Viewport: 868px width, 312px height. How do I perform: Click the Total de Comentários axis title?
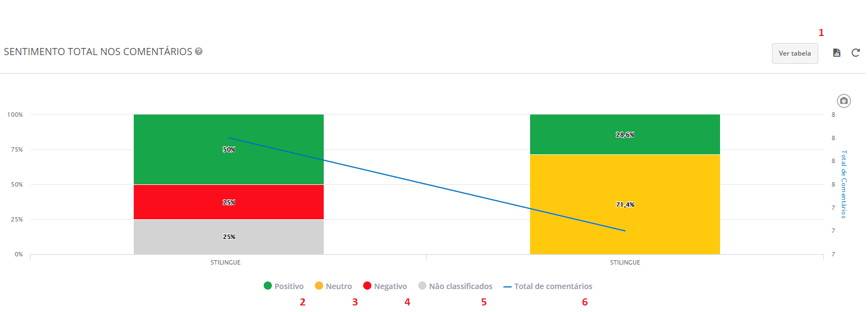point(843,184)
